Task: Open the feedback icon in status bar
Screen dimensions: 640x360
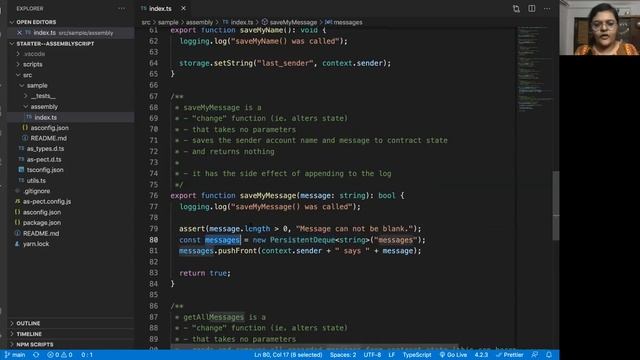Action: tap(535, 355)
